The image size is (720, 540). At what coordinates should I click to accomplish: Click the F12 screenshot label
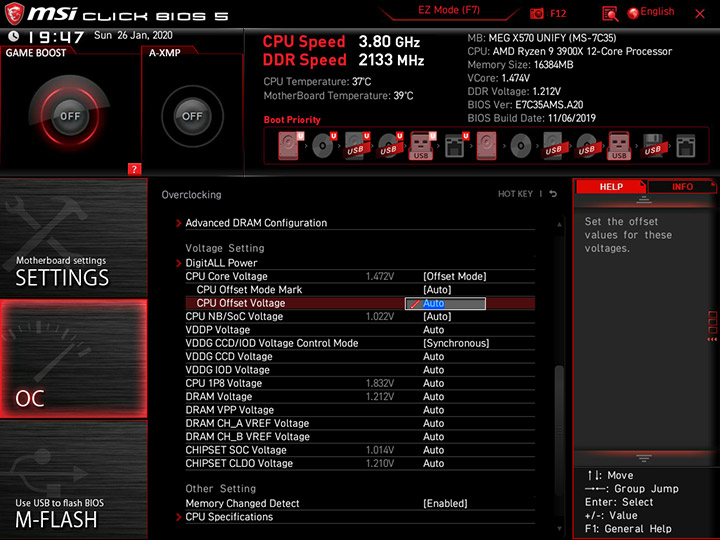coord(558,13)
